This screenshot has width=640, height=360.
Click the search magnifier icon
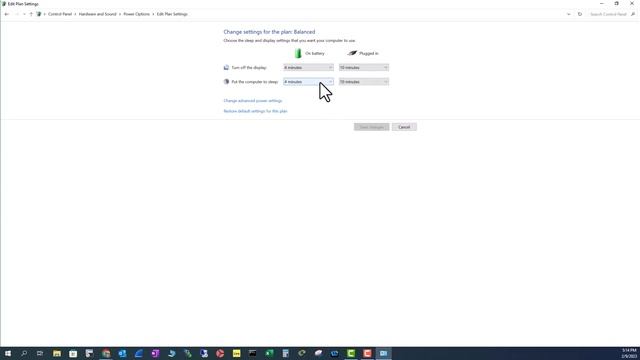point(633,14)
